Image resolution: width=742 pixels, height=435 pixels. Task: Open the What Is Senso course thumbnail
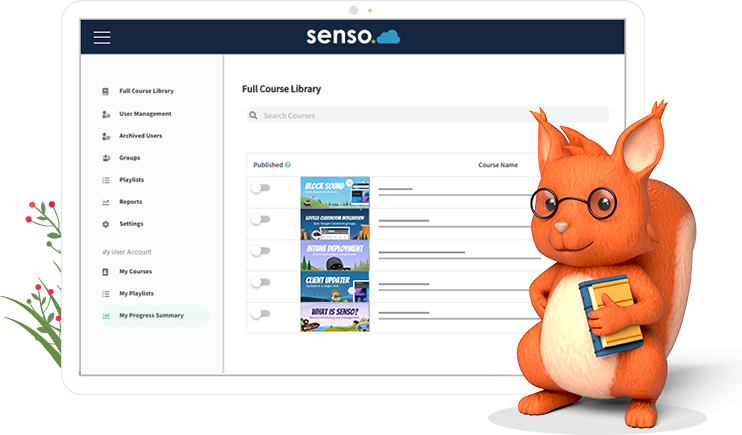[x=334, y=317]
